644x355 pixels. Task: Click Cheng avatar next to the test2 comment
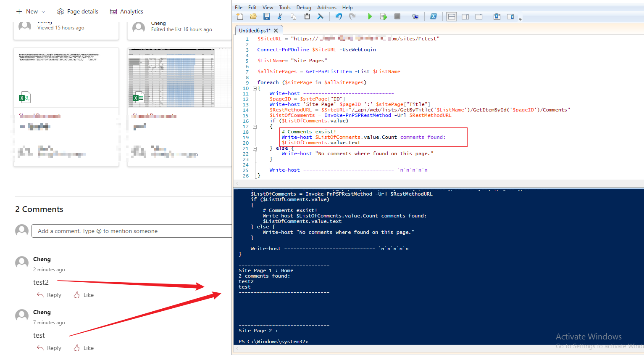point(22,262)
